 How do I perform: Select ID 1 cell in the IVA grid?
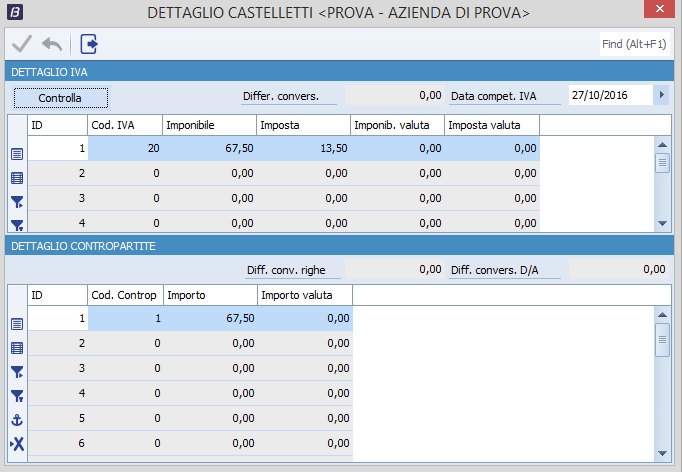[x=57, y=148]
